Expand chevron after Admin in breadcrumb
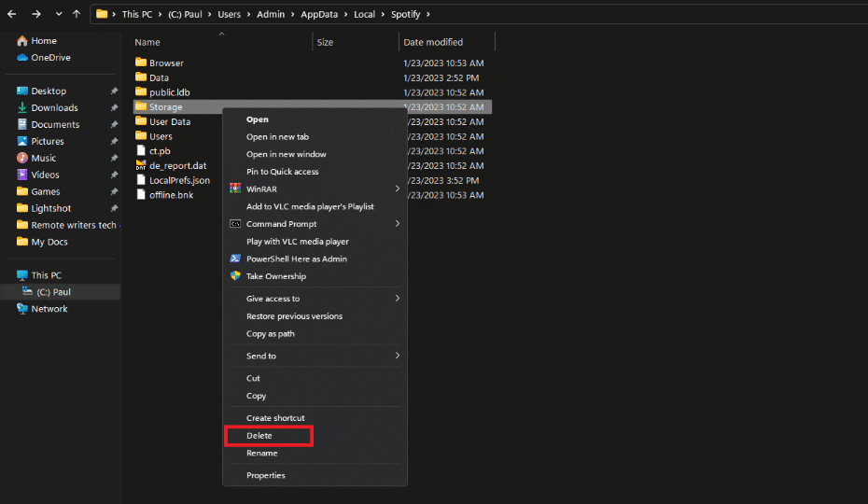The width and height of the screenshot is (868, 504). tap(293, 14)
